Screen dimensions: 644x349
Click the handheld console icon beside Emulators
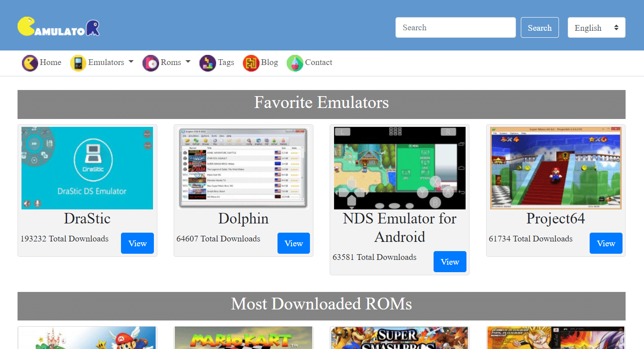click(x=78, y=63)
